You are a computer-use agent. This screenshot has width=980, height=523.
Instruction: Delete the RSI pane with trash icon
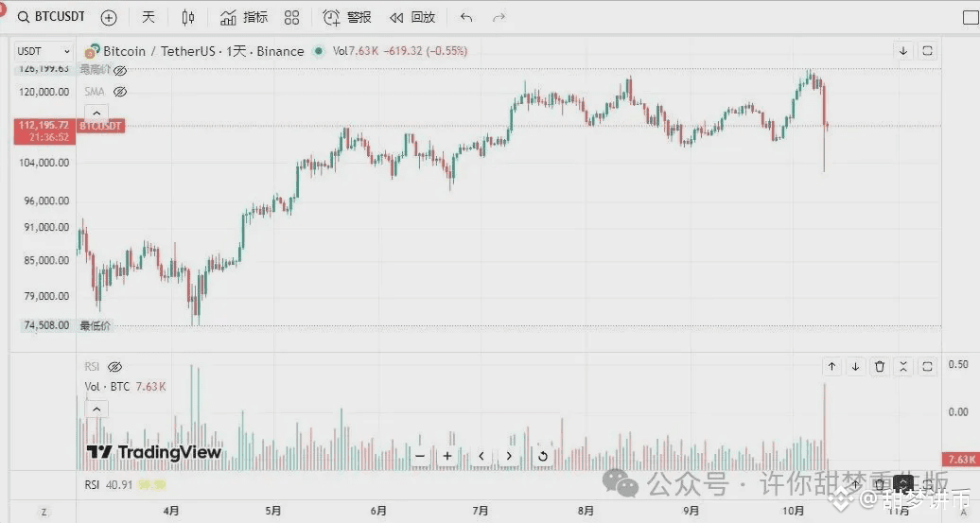pos(880,367)
